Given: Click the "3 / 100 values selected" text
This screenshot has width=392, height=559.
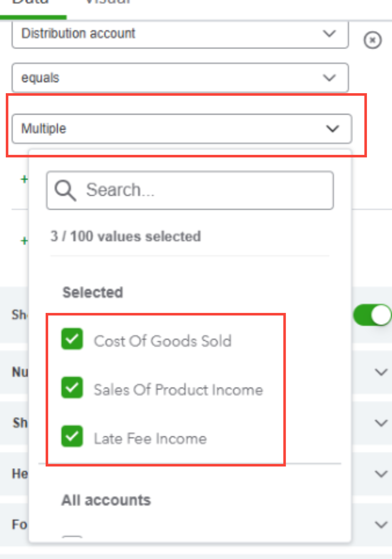Looking at the screenshot, I should point(126,236).
